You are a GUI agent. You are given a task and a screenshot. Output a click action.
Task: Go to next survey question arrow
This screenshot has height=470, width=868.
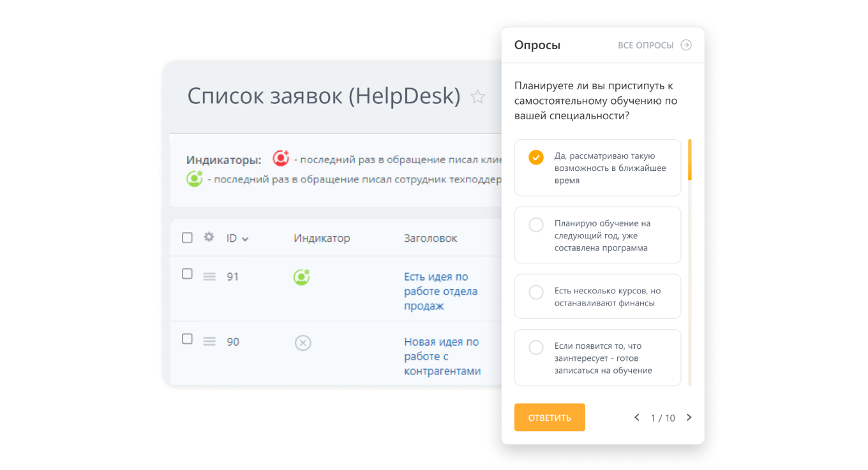pos(689,418)
